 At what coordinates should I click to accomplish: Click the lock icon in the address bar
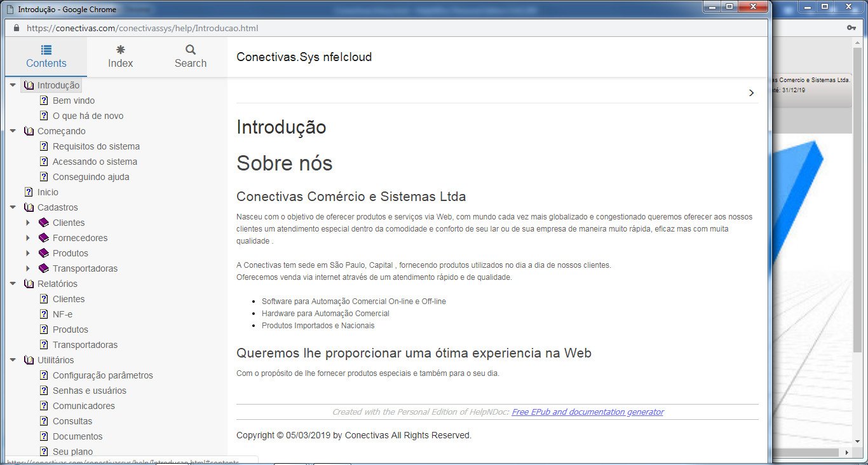click(x=16, y=28)
